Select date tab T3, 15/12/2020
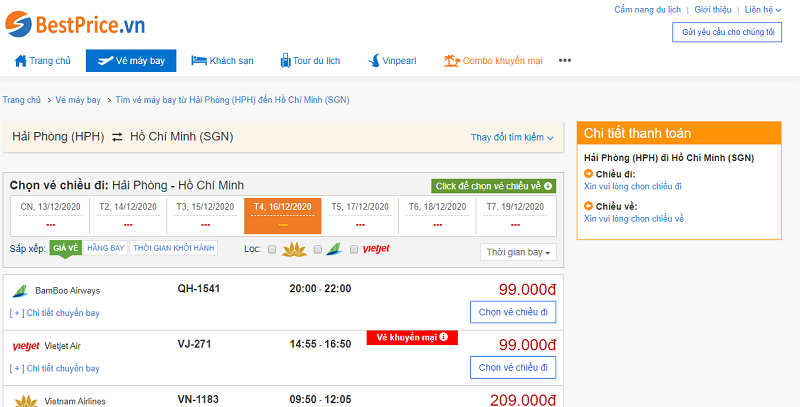This screenshot has height=407, width=800. pyautogui.click(x=205, y=216)
